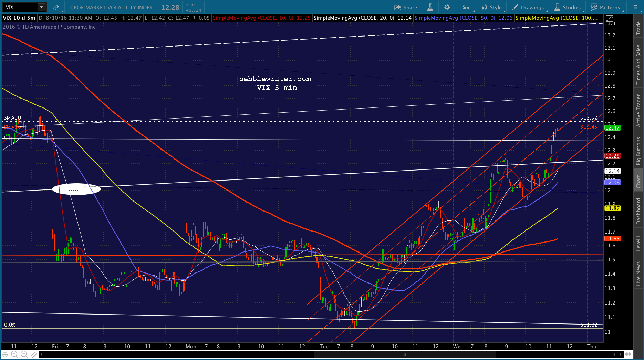
Task: Switch to the Trade side tab
Action: point(638,28)
